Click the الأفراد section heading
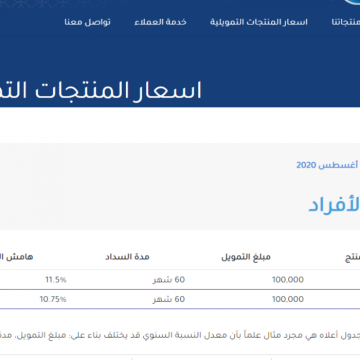 click(x=334, y=205)
